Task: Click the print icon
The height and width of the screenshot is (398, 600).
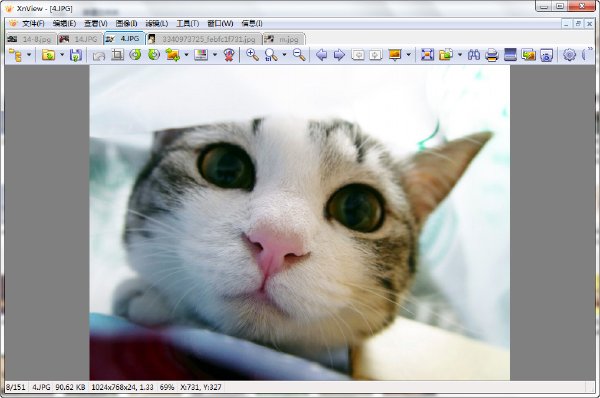Action: coord(492,55)
